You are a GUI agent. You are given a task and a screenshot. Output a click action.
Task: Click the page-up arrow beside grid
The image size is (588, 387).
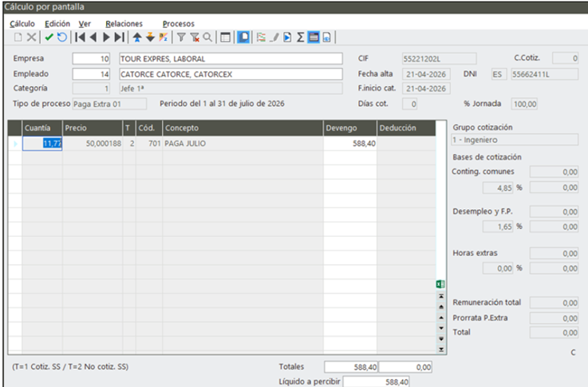tap(441, 306)
